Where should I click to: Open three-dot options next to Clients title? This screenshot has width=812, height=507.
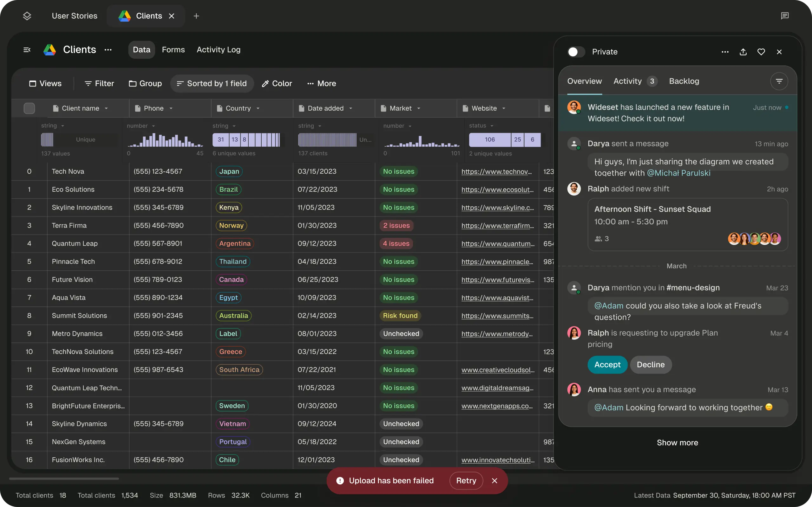pyautogui.click(x=108, y=50)
